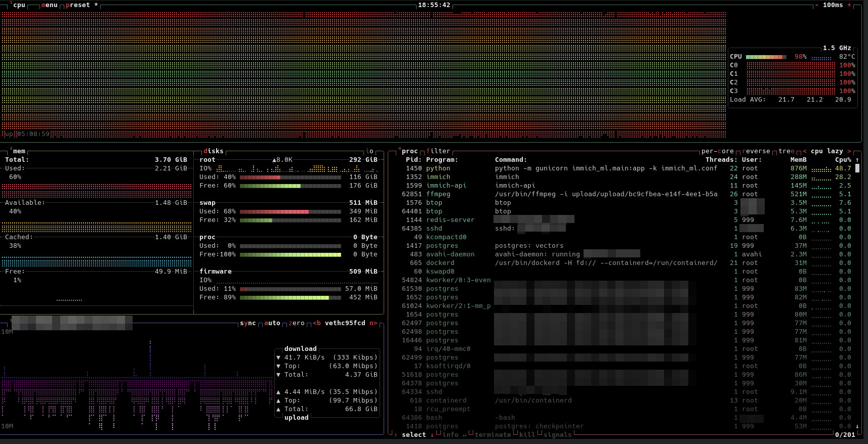
Task: Move process selection down with red arrow
Action: [432, 435]
